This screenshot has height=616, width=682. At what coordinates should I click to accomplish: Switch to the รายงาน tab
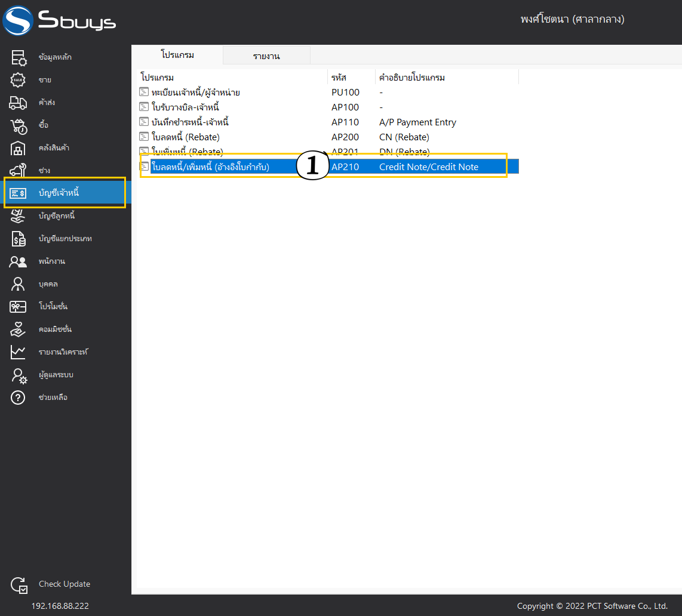click(266, 56)
